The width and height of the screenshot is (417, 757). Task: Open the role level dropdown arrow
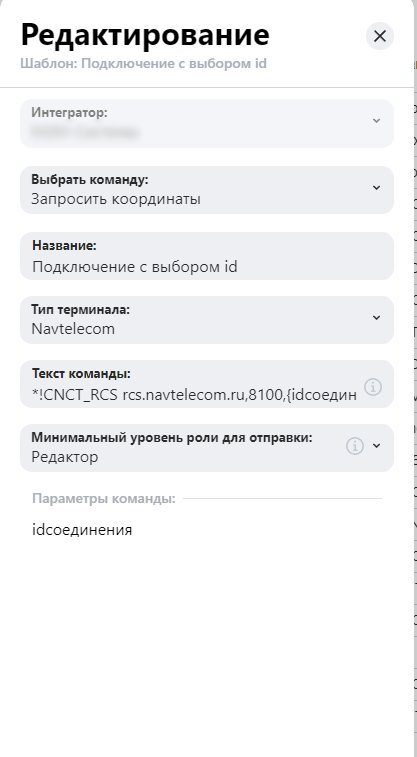coord(377,446)
